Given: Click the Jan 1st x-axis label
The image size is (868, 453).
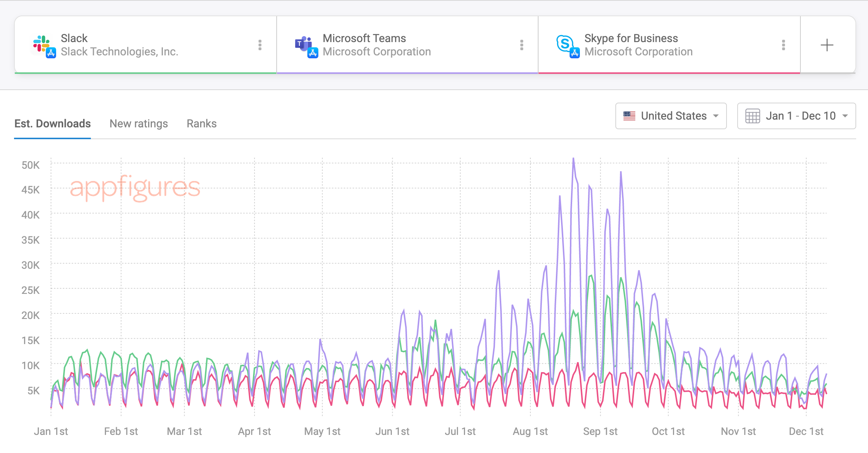Looking at the screenshot, I should (x=51, y=431).
